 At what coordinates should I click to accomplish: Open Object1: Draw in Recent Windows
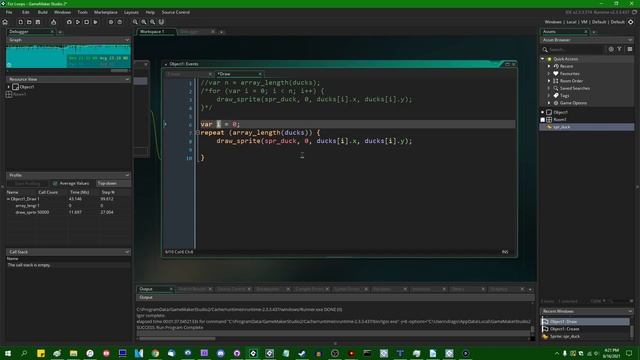[585, 322]
